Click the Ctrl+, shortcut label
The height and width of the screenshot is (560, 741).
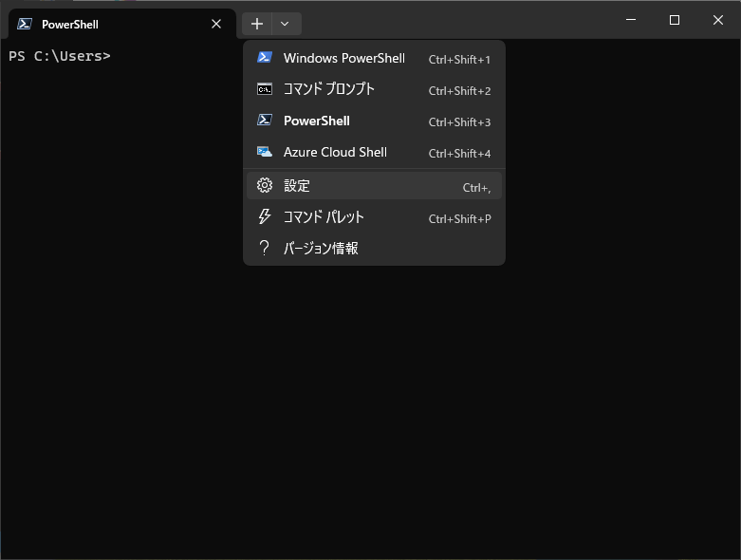476,188
